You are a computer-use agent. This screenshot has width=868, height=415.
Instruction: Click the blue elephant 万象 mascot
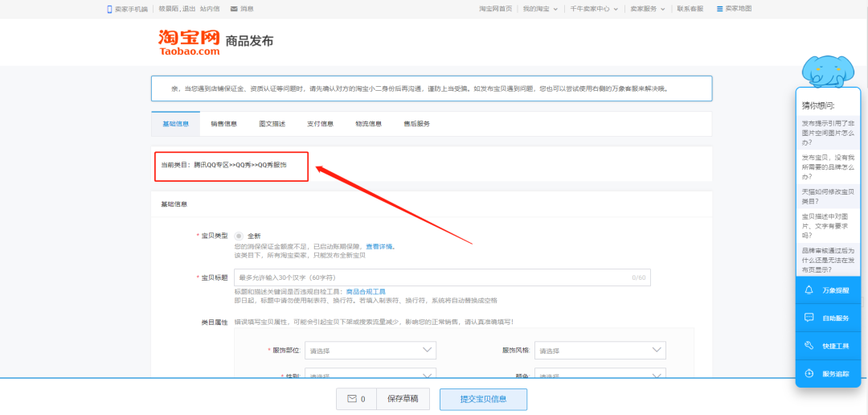(x=828, y=72)
